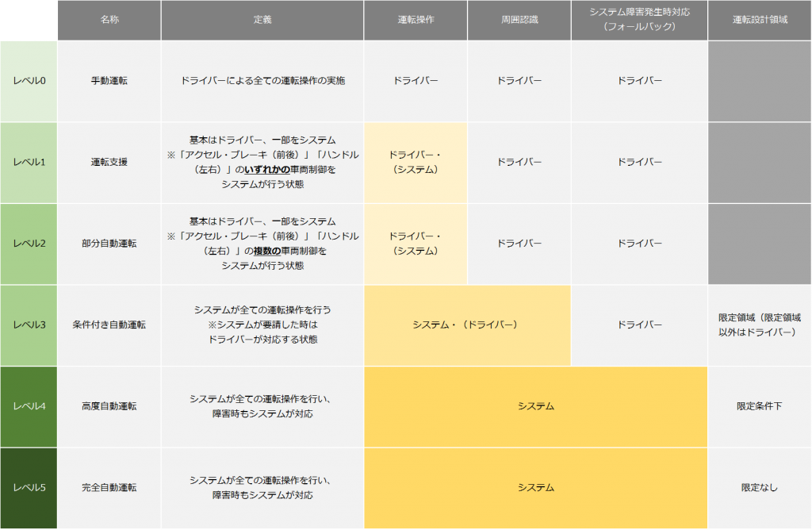Click the 運転設計領域 column header
This screenshot has height=530, width=812.
[760, 20]
